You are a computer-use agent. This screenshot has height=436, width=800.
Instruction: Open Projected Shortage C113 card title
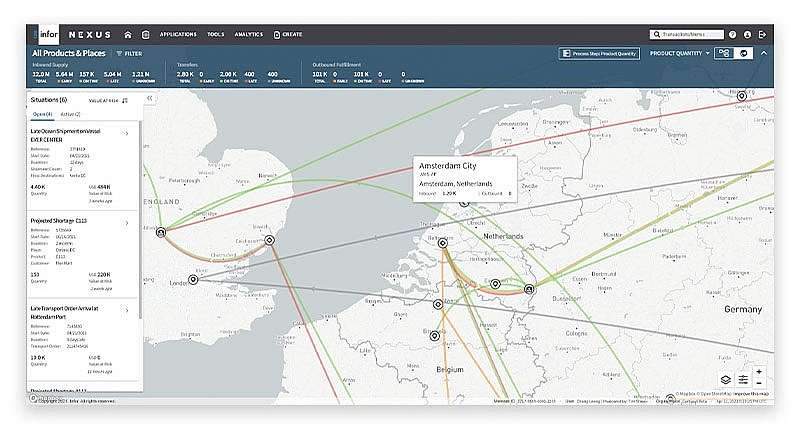[59, 221]
